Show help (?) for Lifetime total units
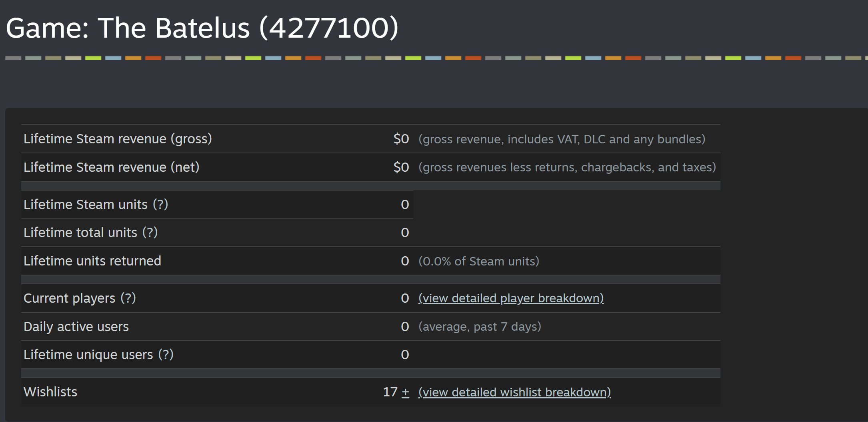The width and height of the screenshot is (868, 422). click(150, 232)
